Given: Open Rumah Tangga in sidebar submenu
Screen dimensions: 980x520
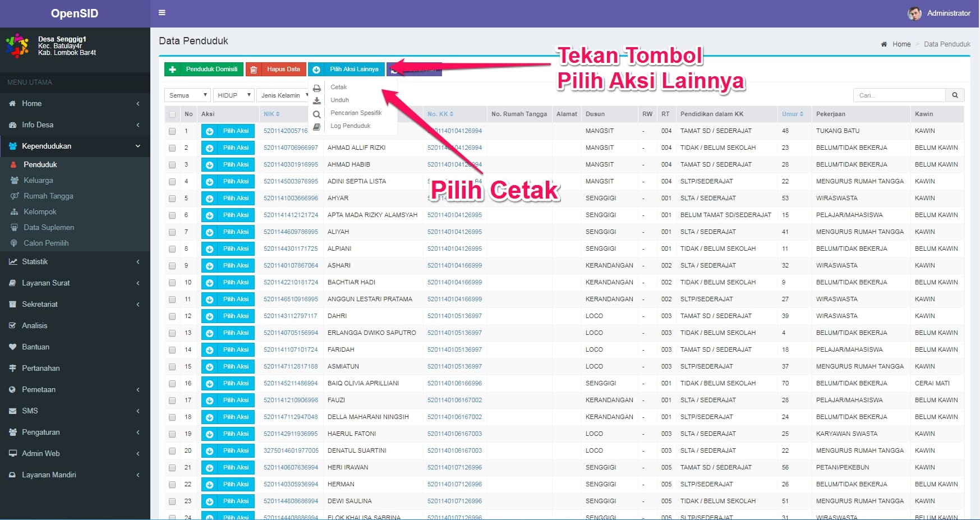Looking at the screenshot, I should click(48, 196).
